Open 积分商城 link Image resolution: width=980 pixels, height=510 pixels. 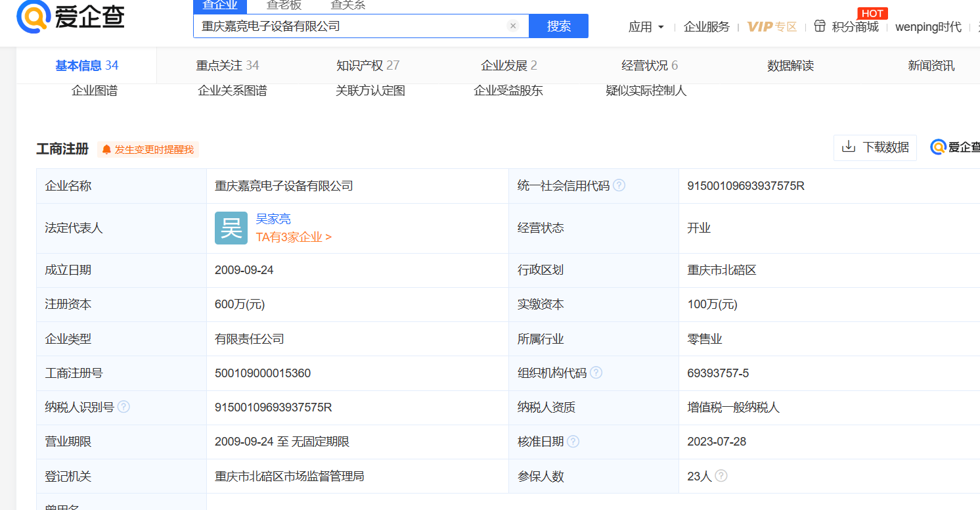coord(855,27)
